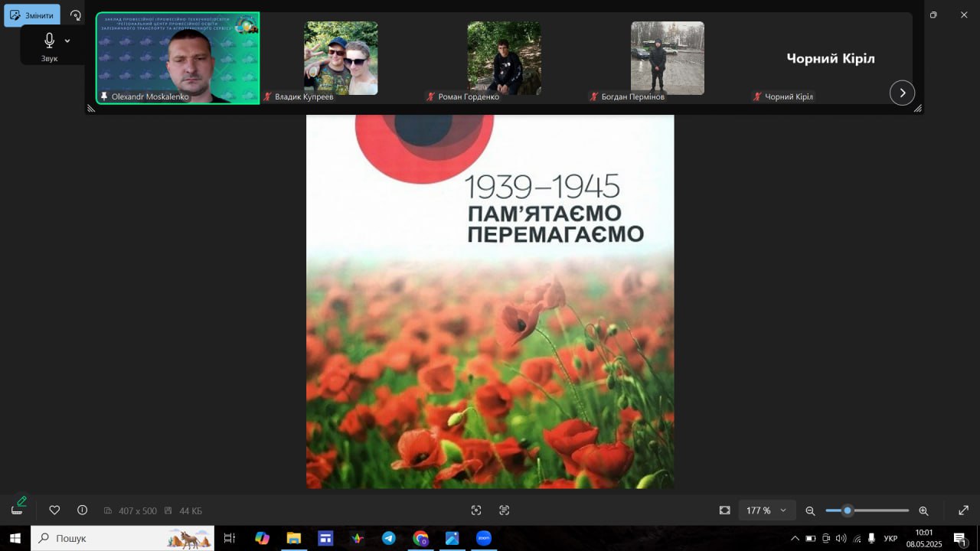Click the text recognition icon in Photos

504,510
